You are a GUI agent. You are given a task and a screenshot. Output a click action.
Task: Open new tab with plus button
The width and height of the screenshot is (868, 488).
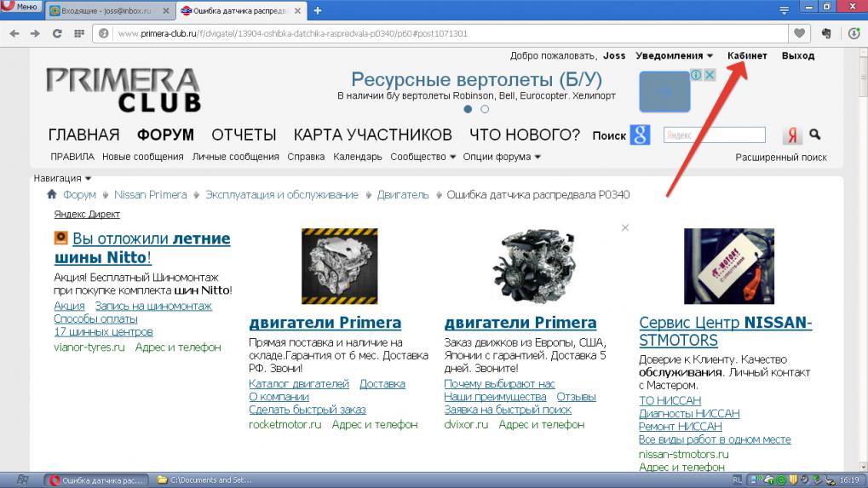pyautogui.click(x=318, y=10)
